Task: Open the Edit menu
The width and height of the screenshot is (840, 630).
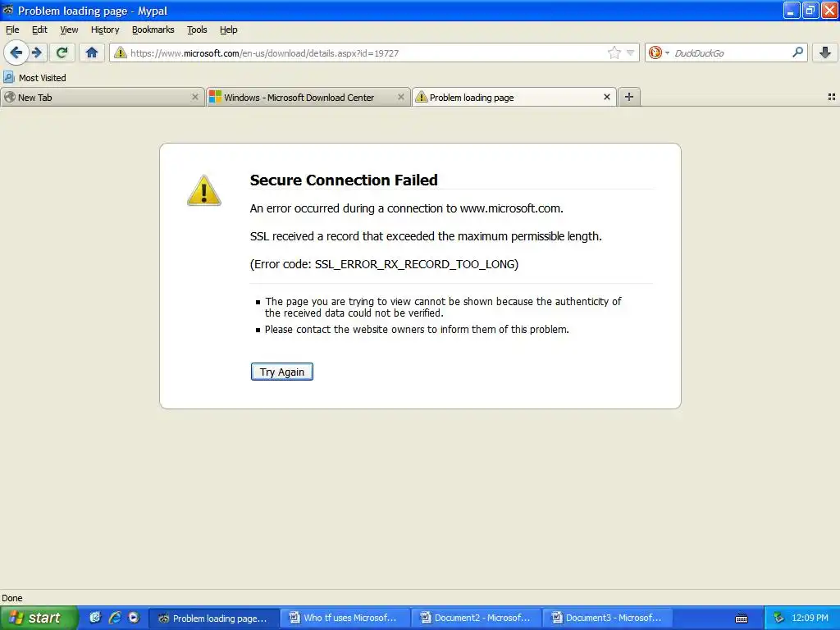Action: point(39,30)
